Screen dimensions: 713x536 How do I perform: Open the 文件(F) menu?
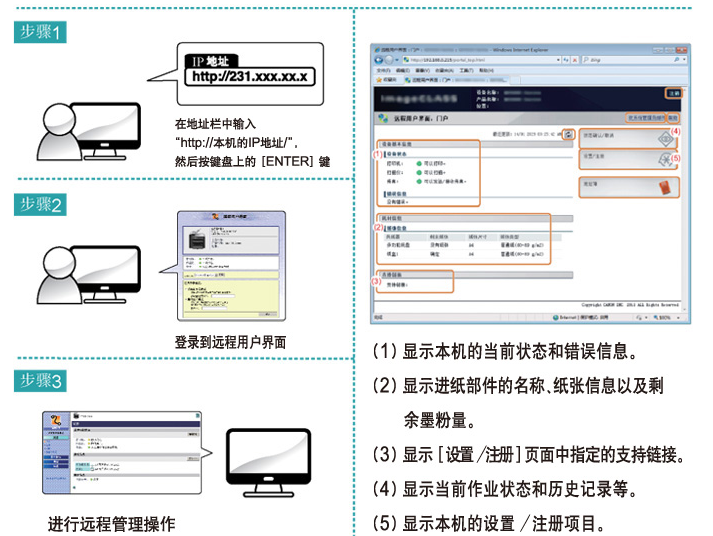[383, 70]
